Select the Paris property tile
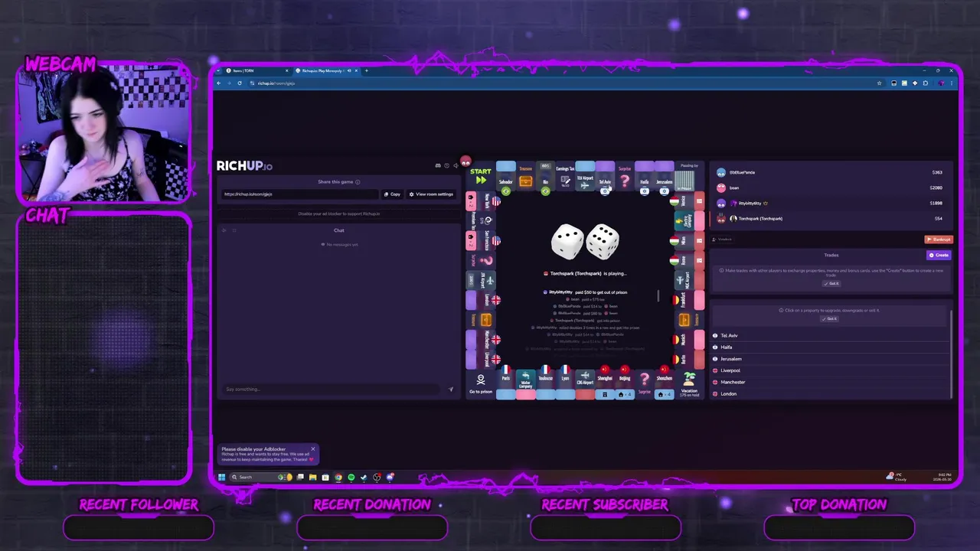Image resolution: width=980 pixels, height=551 pixels. 506,385
